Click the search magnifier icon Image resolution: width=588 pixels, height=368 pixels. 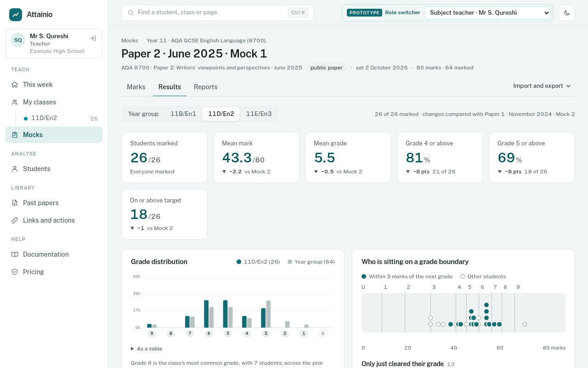(131, 13)
